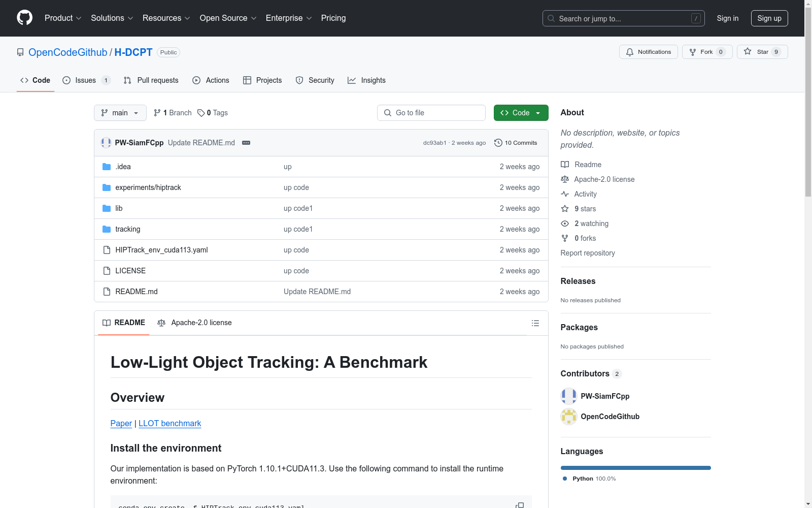The height and width of the screenshot is (508, 812).
Task: Click Report repository link
Action: click(x=588, y=253)
